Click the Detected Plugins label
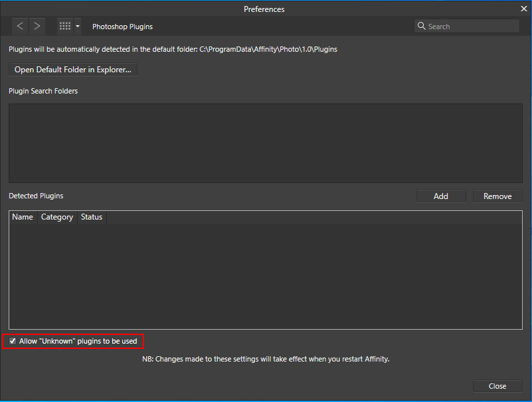Image resolution: width=532 pixels, height=402 pixels. [36, 196]
